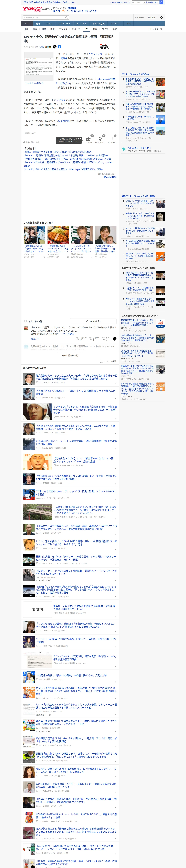Select the トップ tab
186x868 pixels.
pos(27,24)
